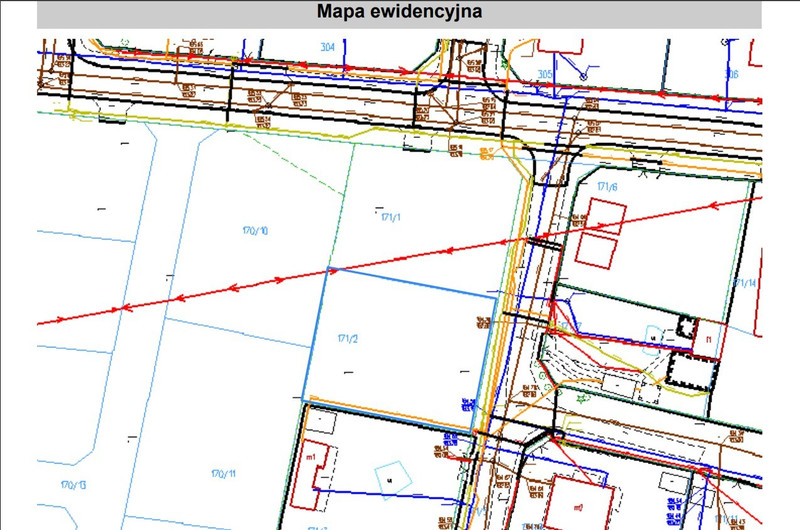Image resolution: width=800 pixels, height=530 pixels.
Task: Click the m1 building label
Action: point(311,457)
